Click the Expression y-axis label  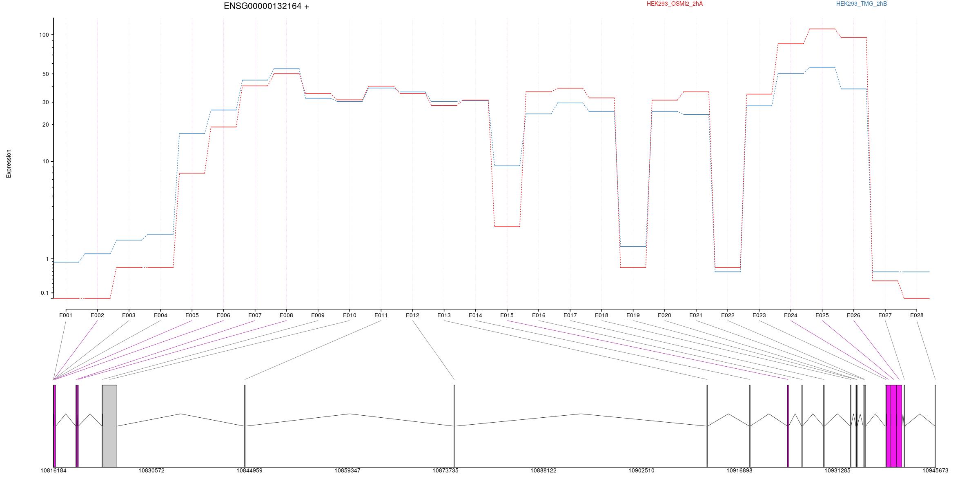[x=9, y=163]
